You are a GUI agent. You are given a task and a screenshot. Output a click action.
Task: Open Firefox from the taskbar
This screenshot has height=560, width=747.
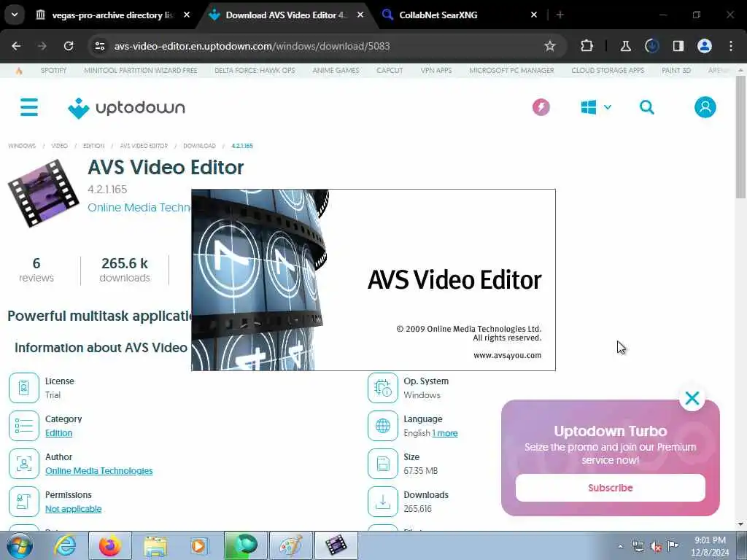(x=110, y=545)
